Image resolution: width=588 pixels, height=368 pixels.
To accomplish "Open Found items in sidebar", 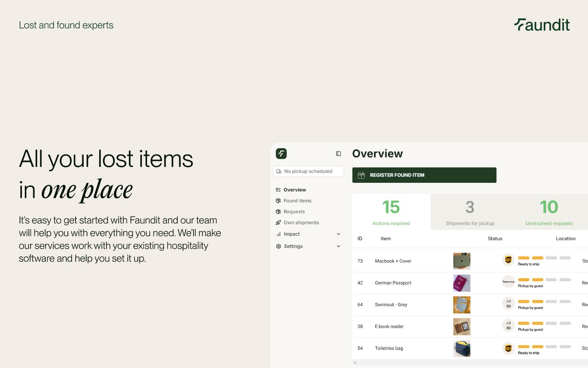I will tap(298, 201).
